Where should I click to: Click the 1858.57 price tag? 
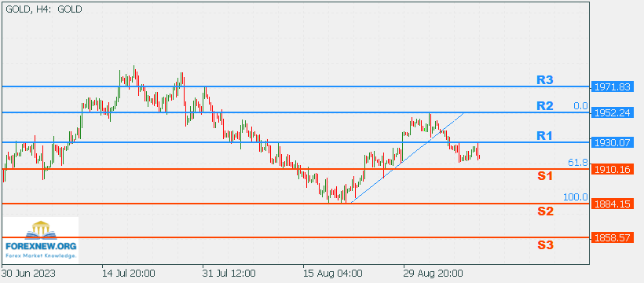(613, 237)
